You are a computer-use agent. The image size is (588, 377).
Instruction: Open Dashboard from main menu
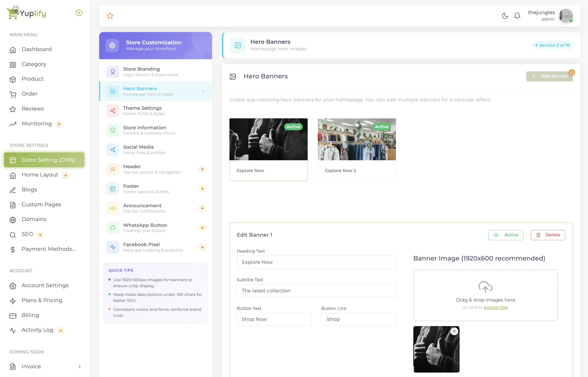tap(44, 50)
